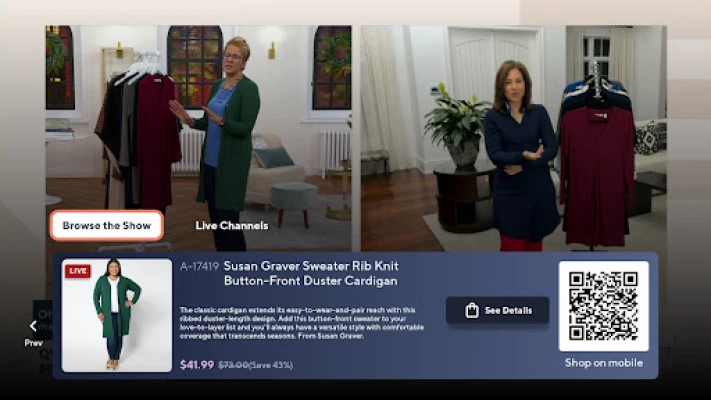The width and height of the screenshot is (711, 400).
Task: Click item number A-17419
Action: coord(200,266)
